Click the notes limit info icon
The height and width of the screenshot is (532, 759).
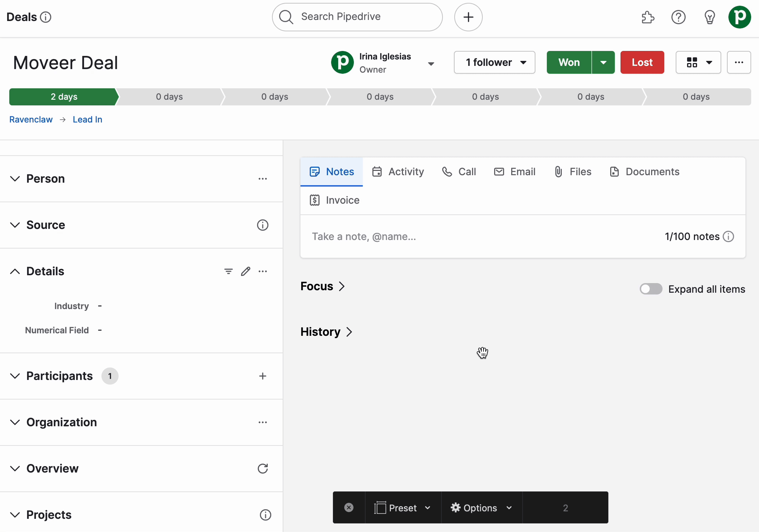tap(728, 236)
